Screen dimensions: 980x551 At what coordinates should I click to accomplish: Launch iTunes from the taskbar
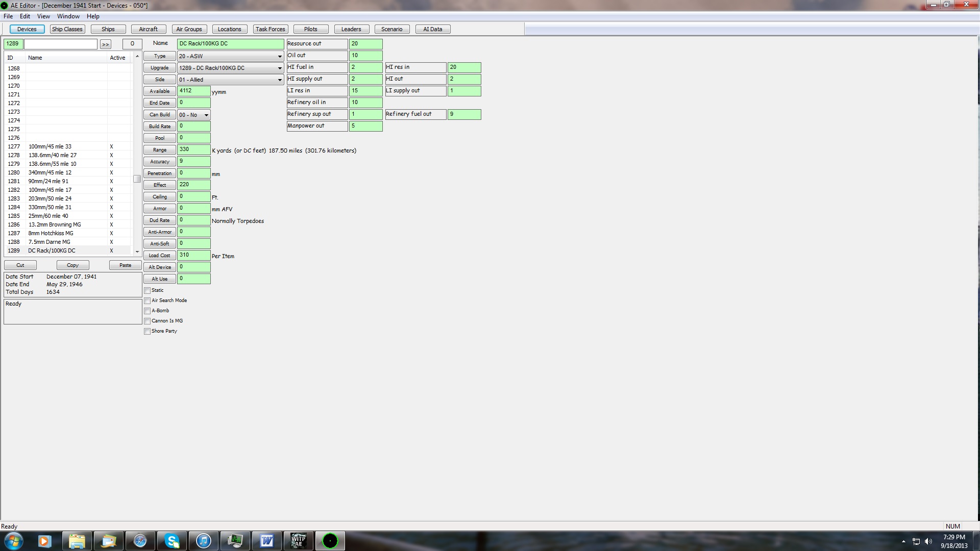pos(204,541)
